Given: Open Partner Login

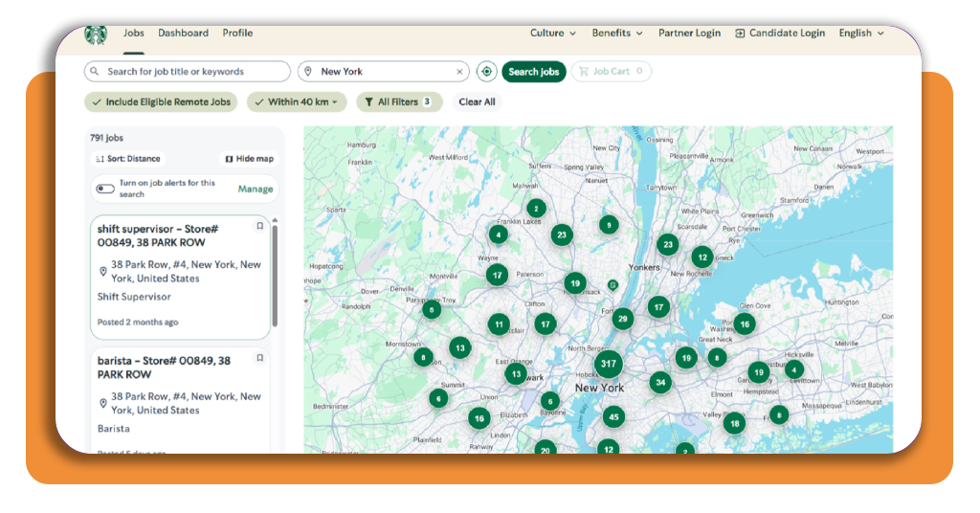Looking at the screenshot, I should coord(689,33).
